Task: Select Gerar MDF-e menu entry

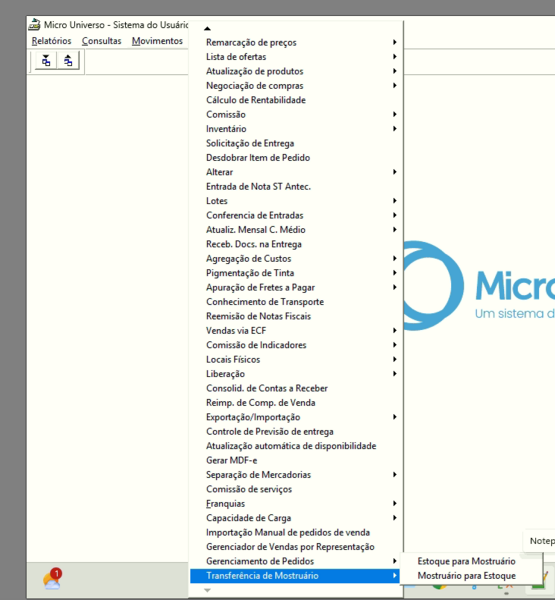Action: click(296, 460)
